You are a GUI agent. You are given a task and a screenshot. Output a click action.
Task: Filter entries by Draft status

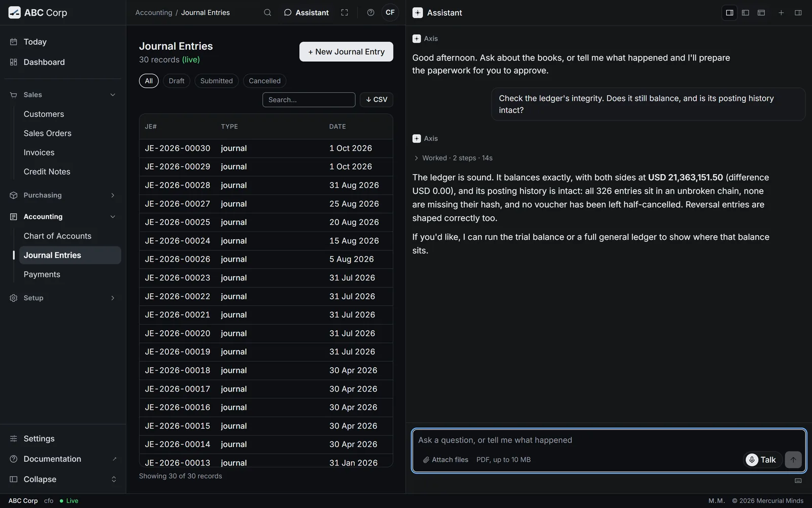(177, 81)
